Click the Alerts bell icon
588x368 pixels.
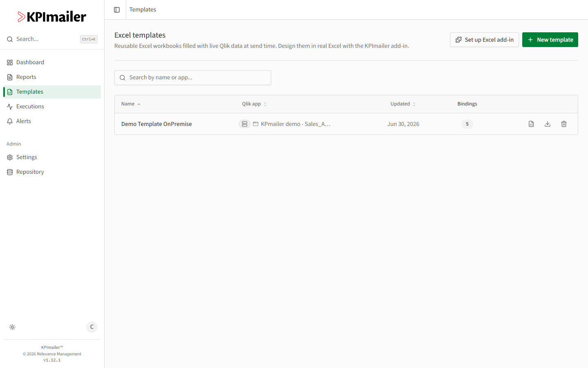pyautogui.click(x=10, y=121)
